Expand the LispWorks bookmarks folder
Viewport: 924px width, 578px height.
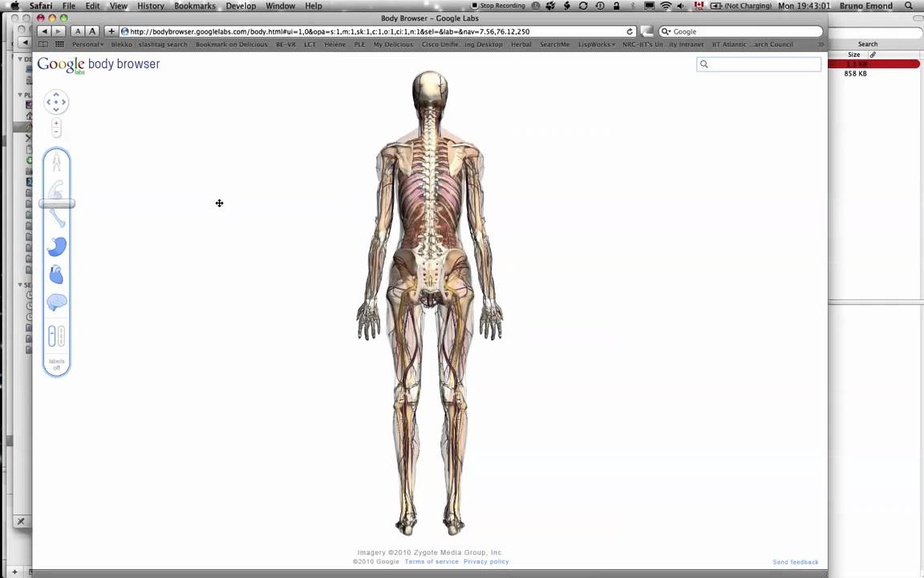click(x=597, y=44)
